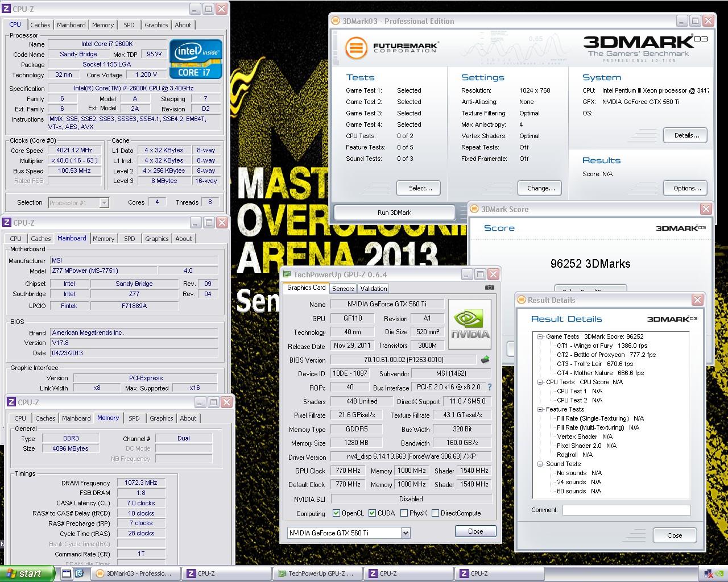Open the SPD tab in the top CPU-Z window
This screenshot has width=728, height=582.
(129, 25)
